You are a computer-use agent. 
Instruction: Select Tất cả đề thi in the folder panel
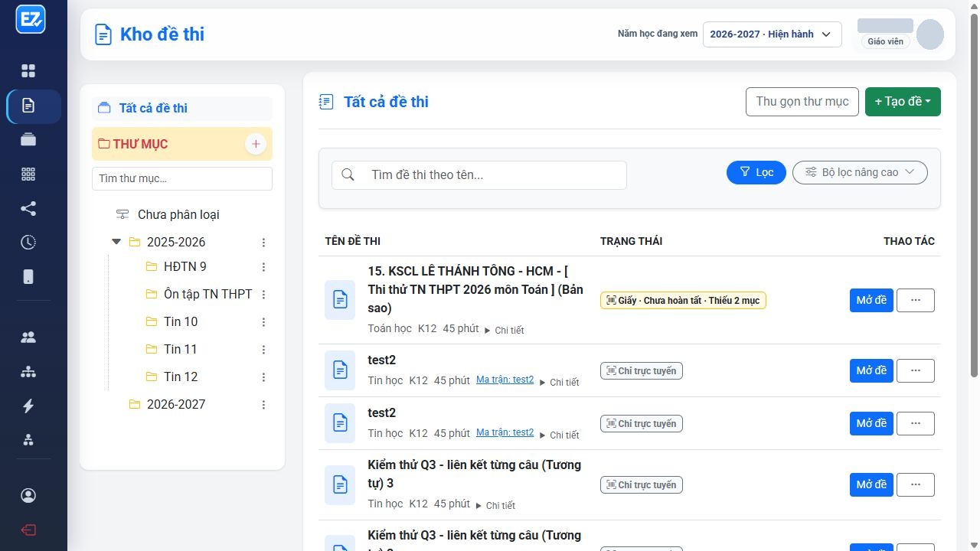tap(182, 108)
